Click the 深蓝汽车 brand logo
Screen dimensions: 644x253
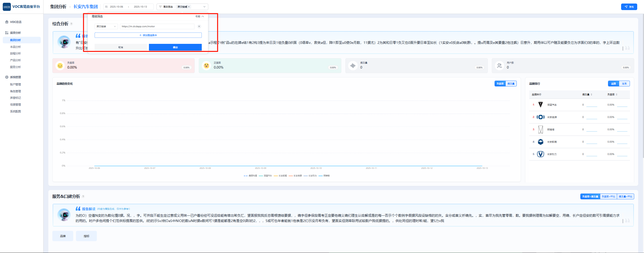tap(540, 105)
